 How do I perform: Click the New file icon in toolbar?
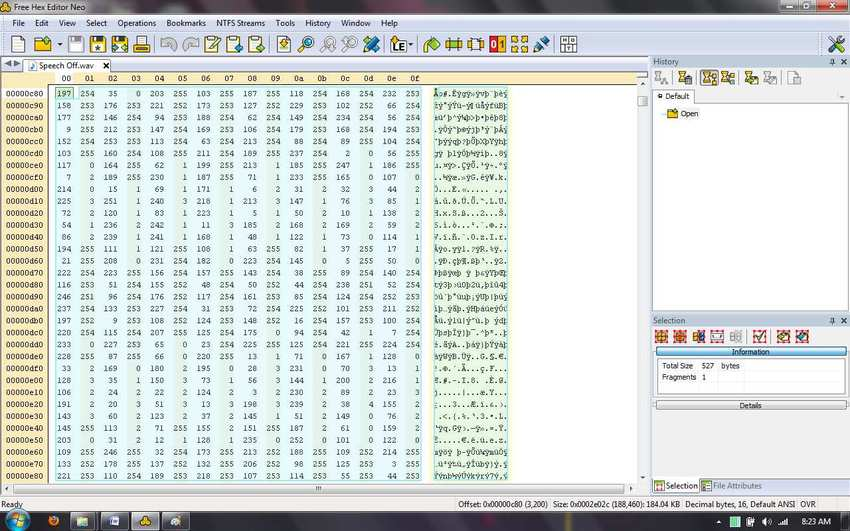(18, 44)
